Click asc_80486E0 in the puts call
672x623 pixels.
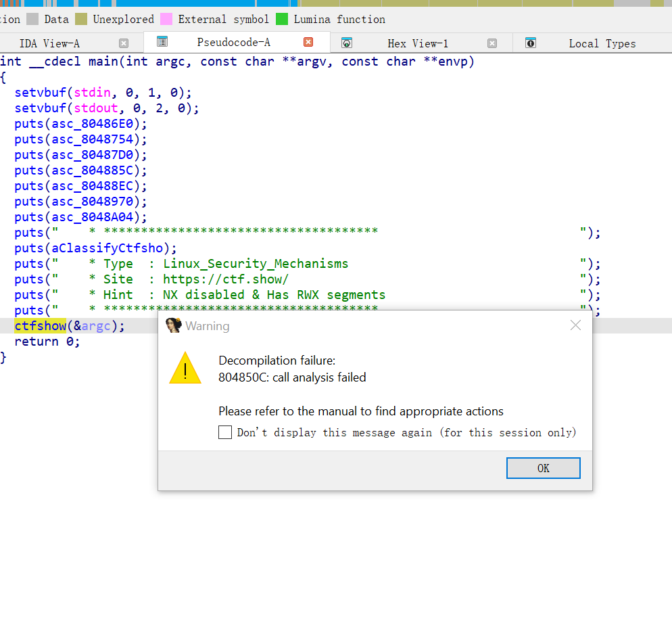(x=92, y=124)
